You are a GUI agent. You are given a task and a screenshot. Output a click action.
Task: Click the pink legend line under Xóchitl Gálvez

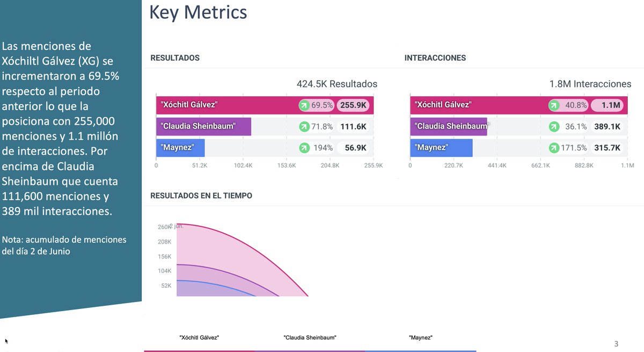pyautogui.click(x=199, y=351)
